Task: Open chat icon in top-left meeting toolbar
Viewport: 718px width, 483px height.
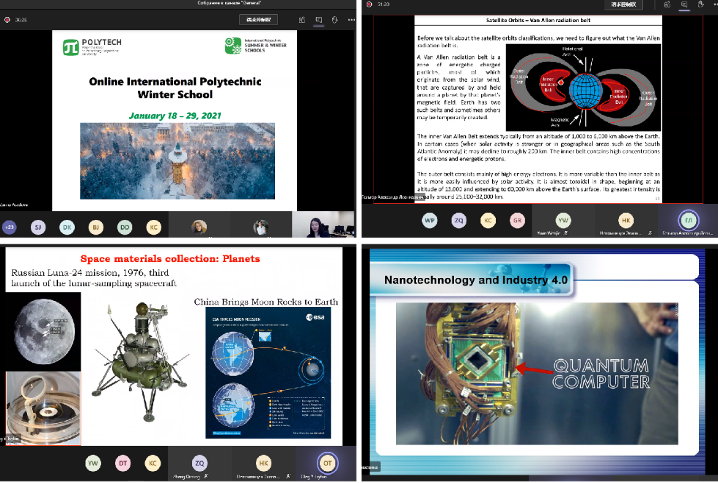Action: [316, 19]
